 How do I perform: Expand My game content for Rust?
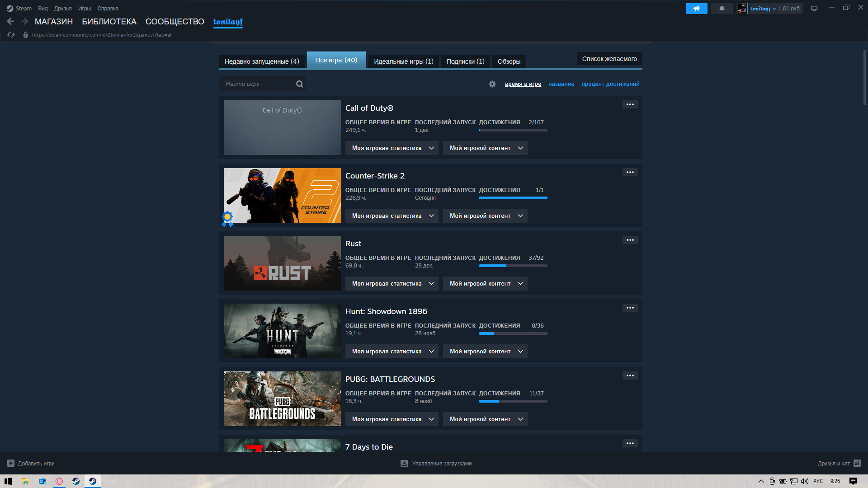[485, 284]
